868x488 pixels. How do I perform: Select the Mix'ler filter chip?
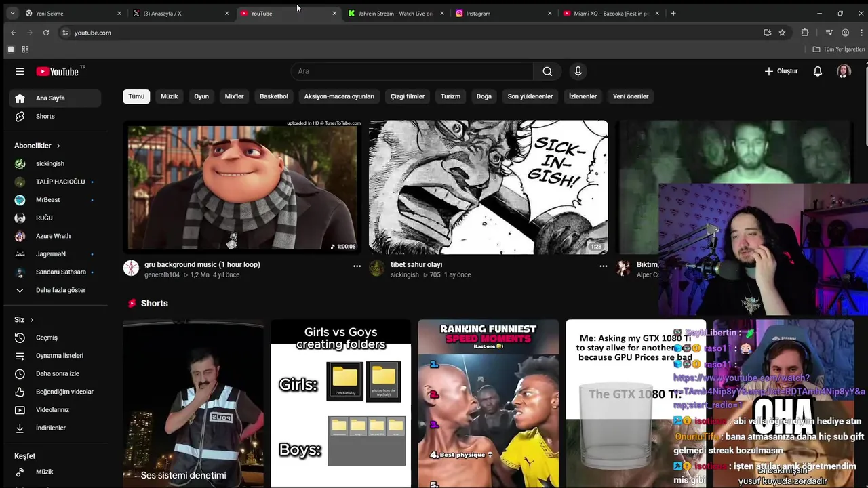click(x=234, y=96)
